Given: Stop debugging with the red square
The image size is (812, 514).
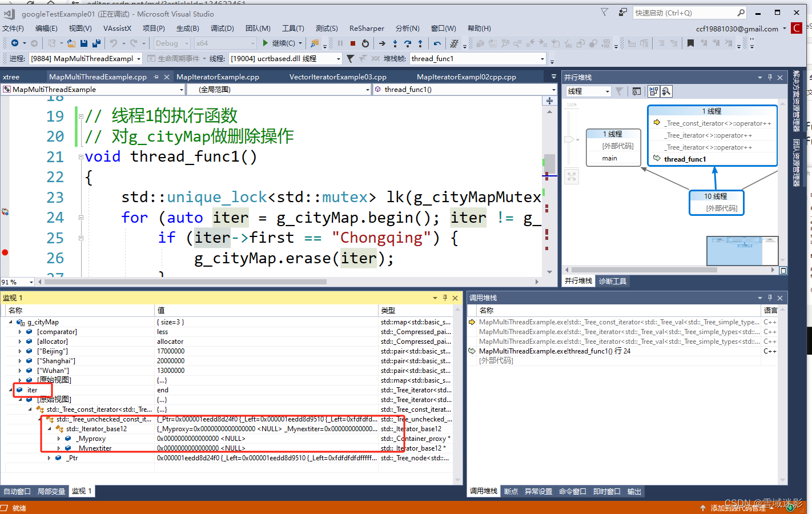Looking at the screenshot, I should point(353,43).
